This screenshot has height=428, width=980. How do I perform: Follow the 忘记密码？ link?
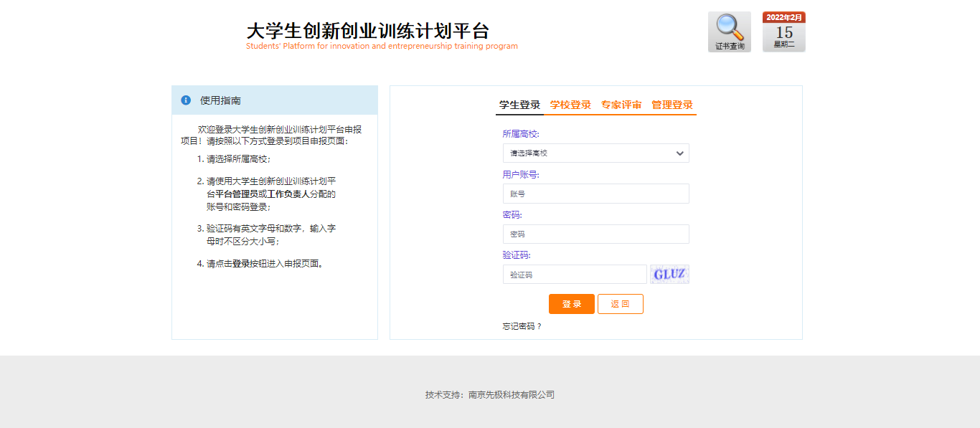pos(522,326)
